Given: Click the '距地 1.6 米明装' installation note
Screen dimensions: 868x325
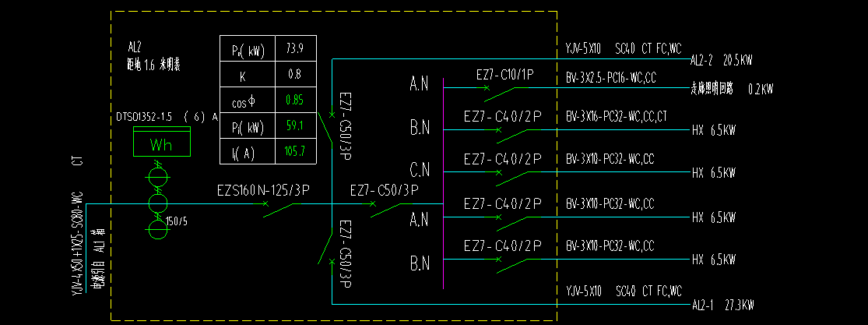Looking at the screenshot, I should pyautogui.click(x=154, y=65).
